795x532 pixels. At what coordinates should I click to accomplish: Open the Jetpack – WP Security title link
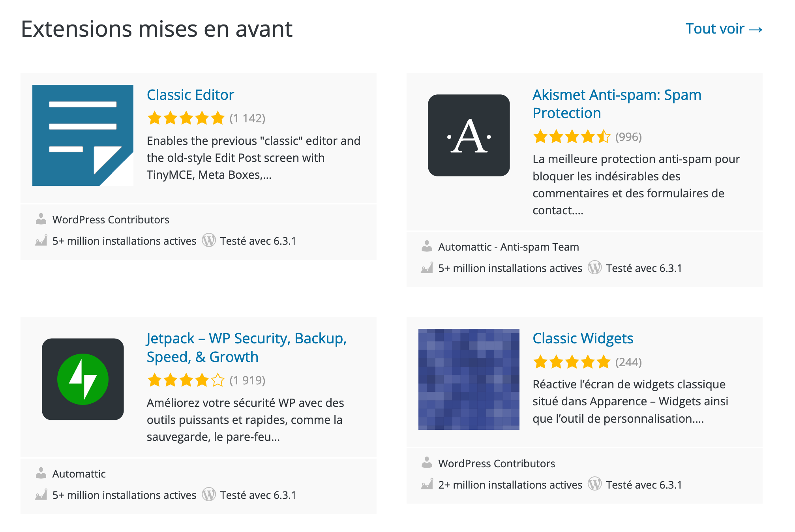[246, 347]
